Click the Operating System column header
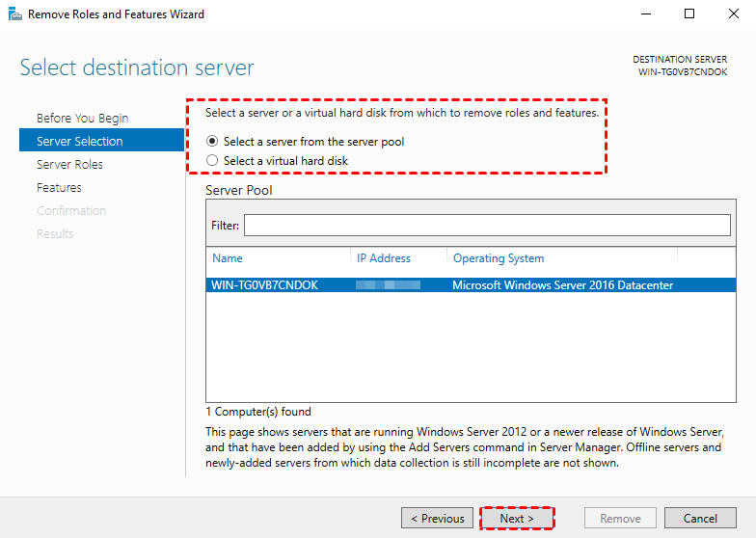The image size is (756, 538). 499,258
